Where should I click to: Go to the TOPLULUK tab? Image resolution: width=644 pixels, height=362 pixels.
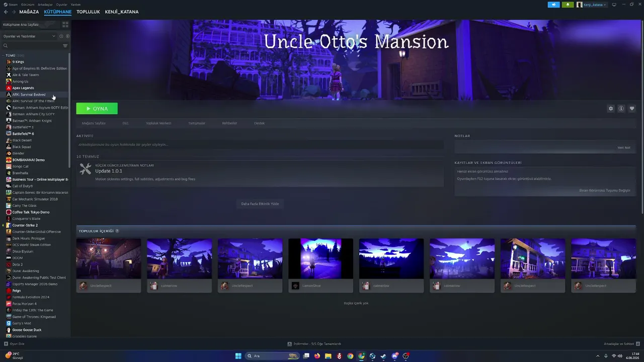89,12
